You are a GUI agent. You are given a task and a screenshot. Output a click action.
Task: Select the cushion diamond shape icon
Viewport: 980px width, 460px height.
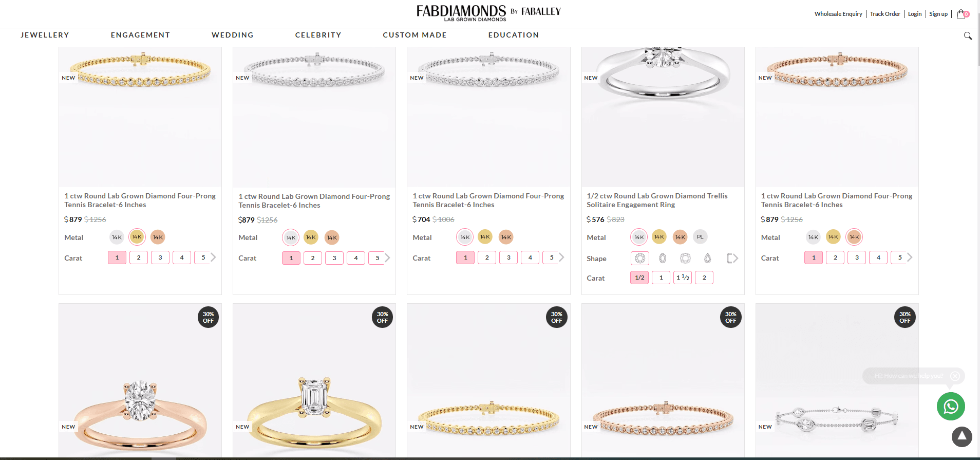click(x=685, y=258)
